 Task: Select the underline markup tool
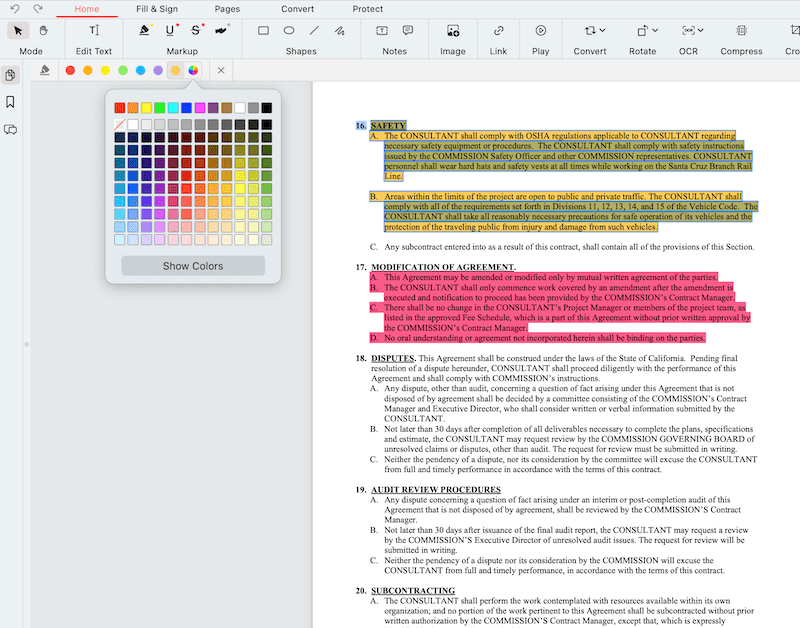(x=170, y=31)
